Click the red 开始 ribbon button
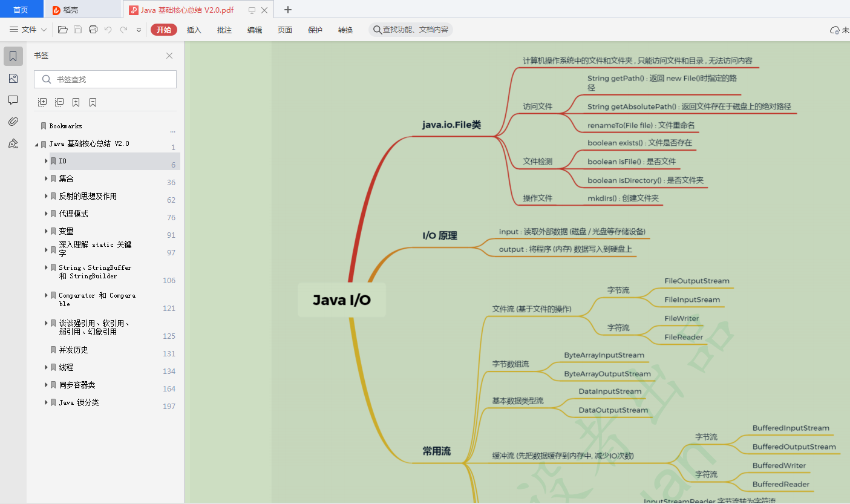This screenshot has width=850, height=504. [x=163, y=29]
